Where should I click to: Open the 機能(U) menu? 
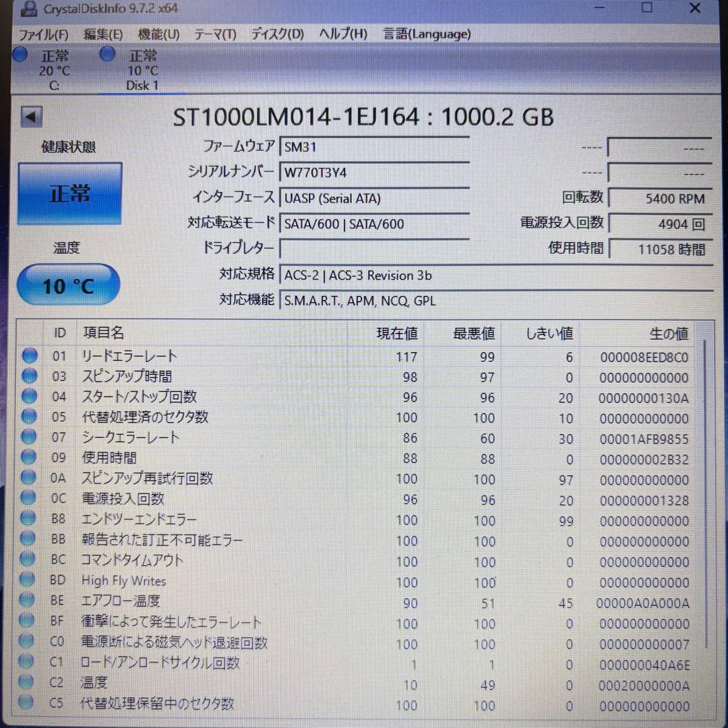pyautogui.click(x=158, y=34)
